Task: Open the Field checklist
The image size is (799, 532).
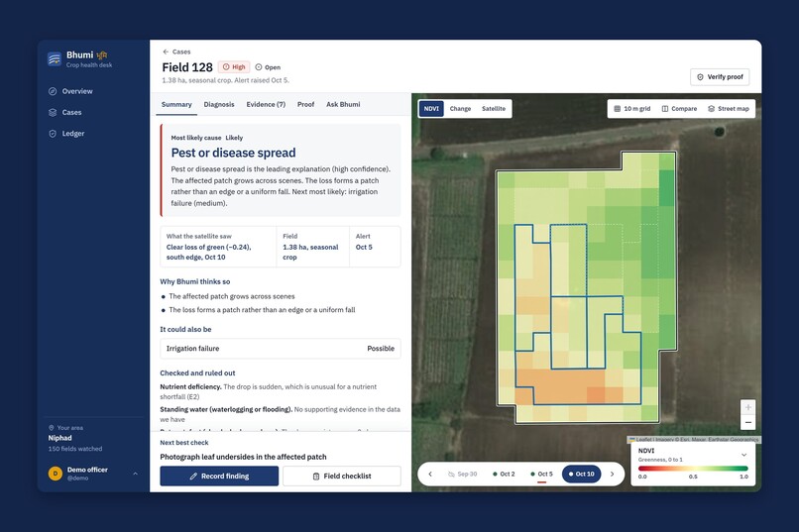Action: (x=342, y=476)
